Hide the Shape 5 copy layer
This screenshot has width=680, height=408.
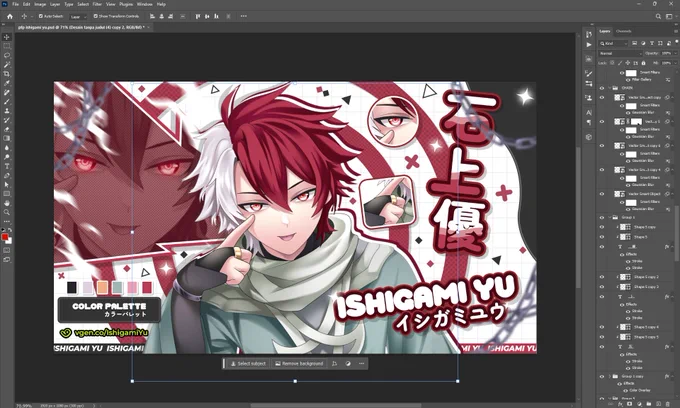coord(602,227)
